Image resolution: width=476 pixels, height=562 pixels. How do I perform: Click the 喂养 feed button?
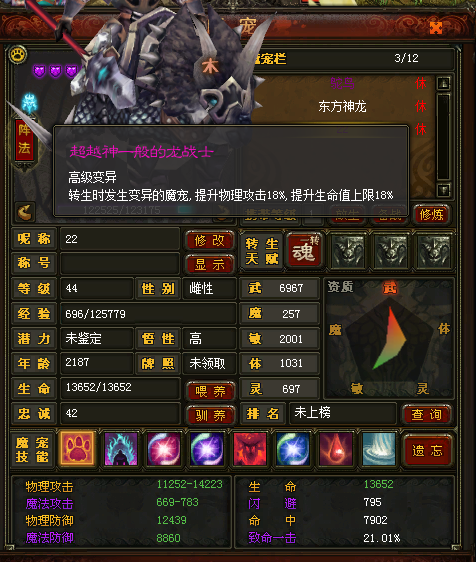(210, 391)
